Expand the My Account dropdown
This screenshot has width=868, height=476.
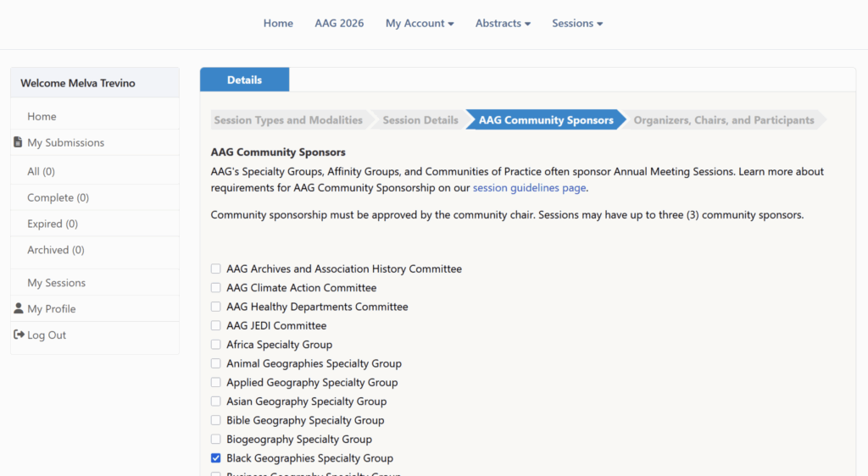coord(420,23)
